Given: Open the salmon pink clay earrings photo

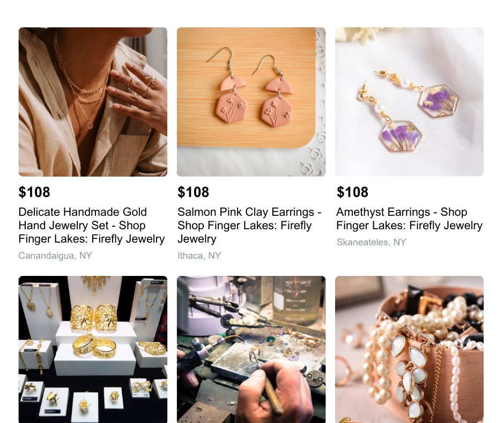Looking at the screenshot, I should click(x=251, y=102).
